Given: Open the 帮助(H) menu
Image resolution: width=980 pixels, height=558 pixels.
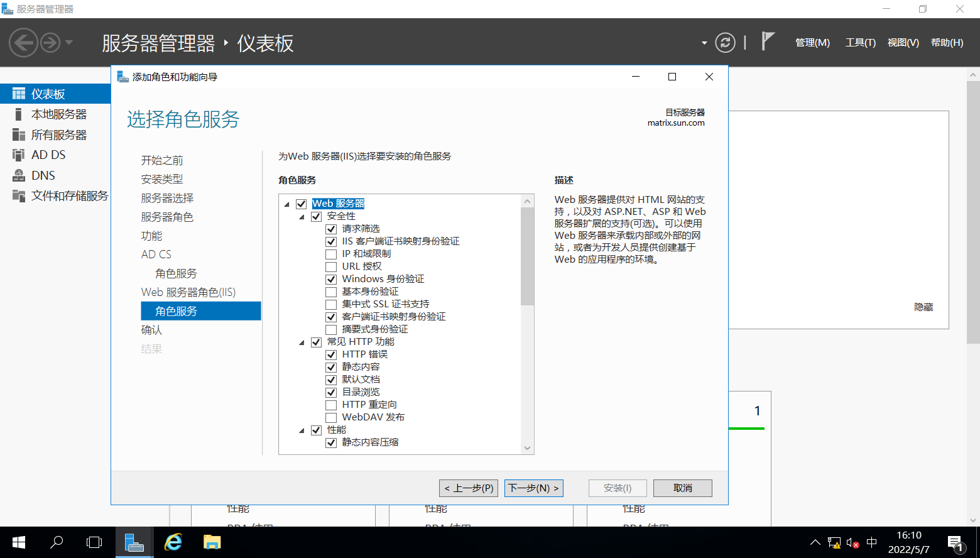Looking at the screenshot, I should (x=947, y=43).
